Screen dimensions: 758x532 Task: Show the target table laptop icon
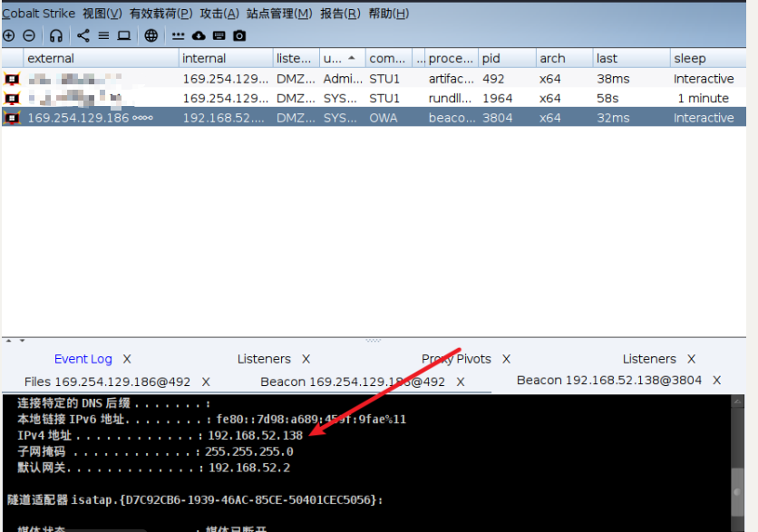click(124, 35)
